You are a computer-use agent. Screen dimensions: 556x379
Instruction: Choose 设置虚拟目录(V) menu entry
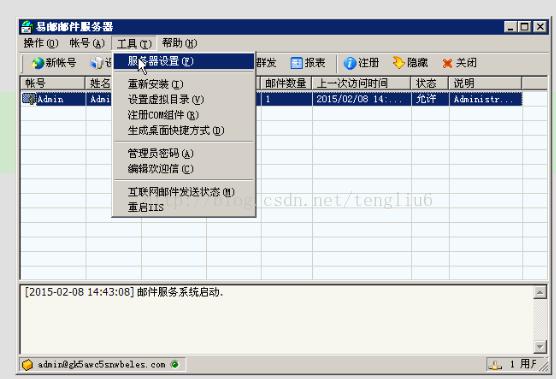pos(184,100)
